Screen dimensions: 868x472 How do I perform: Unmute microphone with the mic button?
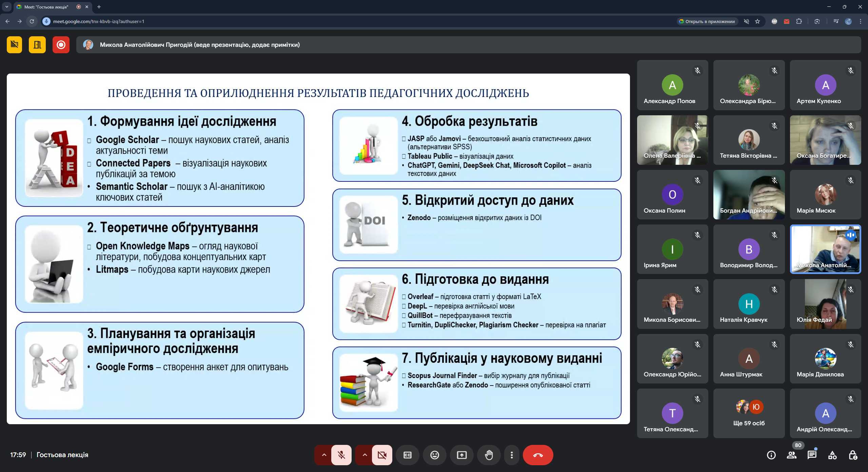[341, 455]
